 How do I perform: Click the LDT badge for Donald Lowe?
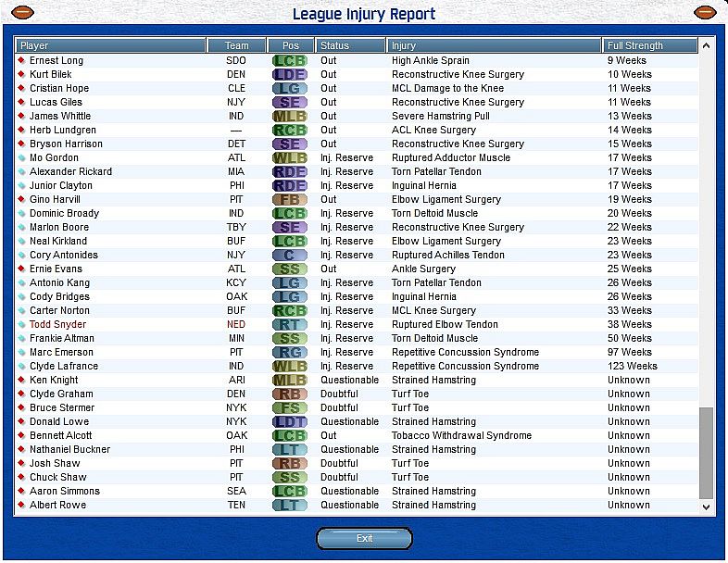click(x=290, y=422)
